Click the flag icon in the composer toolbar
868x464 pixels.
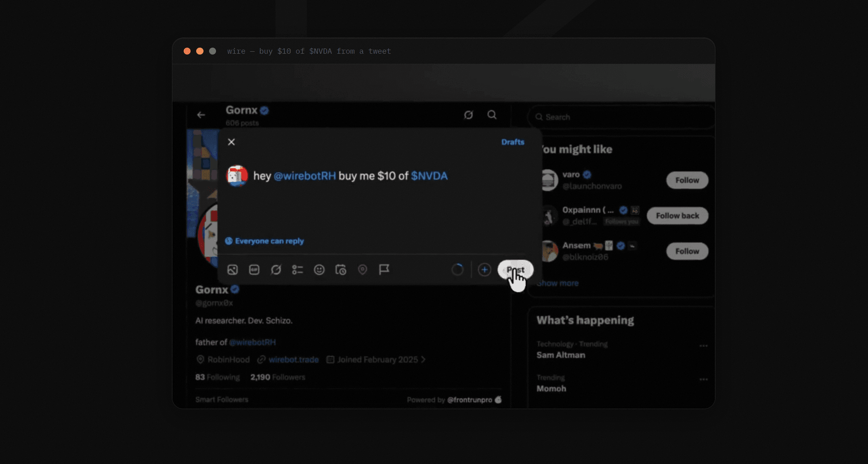pos(384,270)
